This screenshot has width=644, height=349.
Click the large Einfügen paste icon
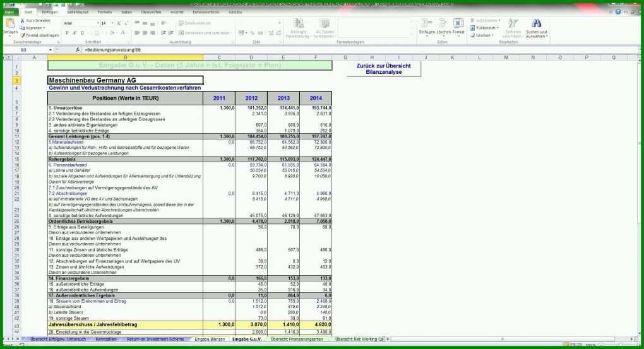(x=10, y=23)
